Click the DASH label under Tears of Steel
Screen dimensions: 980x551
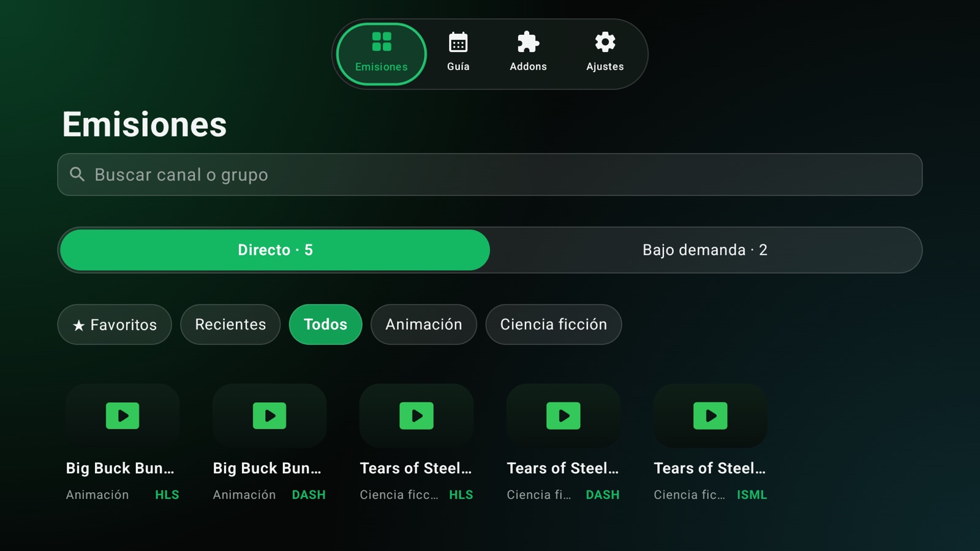pyautogui.click(x=603, y=495)
